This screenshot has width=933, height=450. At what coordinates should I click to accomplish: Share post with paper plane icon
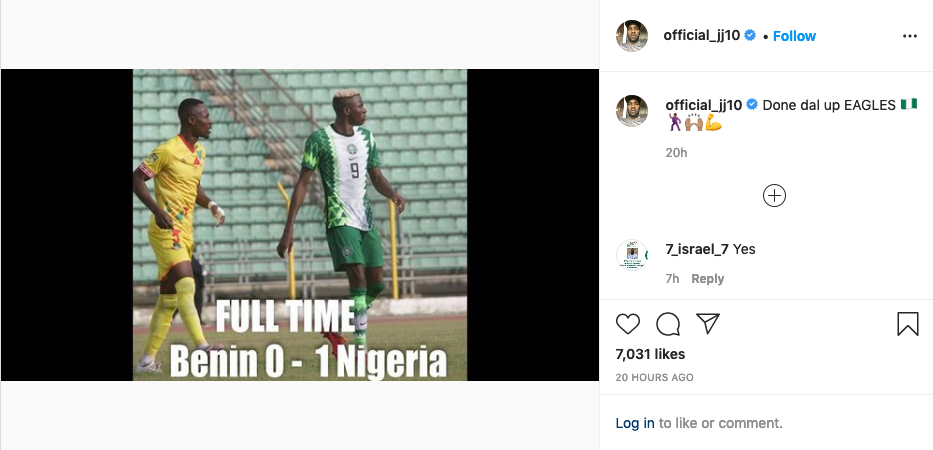click(x=708, y=324)
